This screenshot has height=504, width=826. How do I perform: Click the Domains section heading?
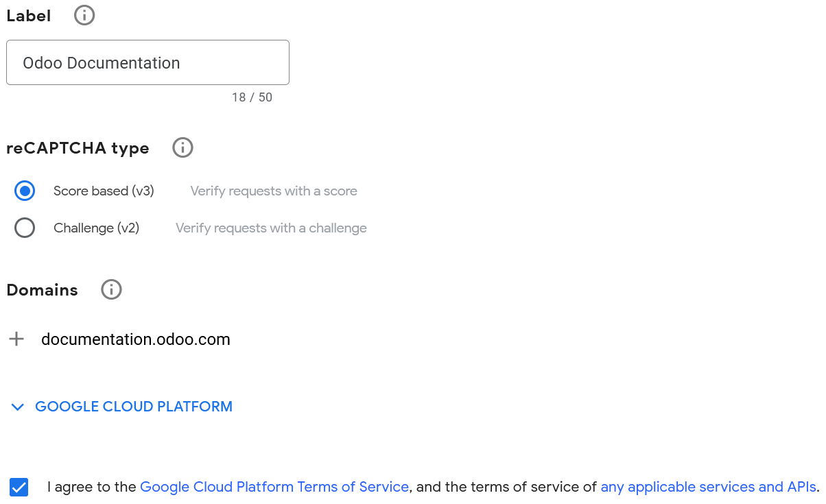pyautogui.click(x=42, y=289)
